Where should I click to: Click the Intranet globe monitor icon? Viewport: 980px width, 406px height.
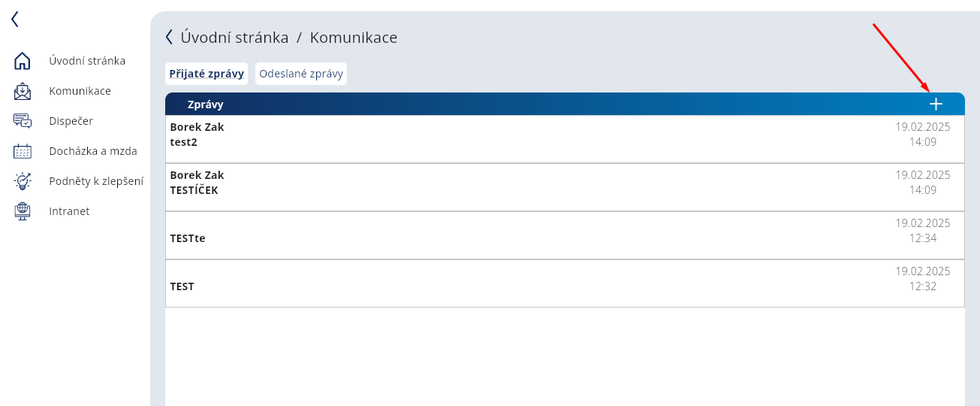coord(23,211)
